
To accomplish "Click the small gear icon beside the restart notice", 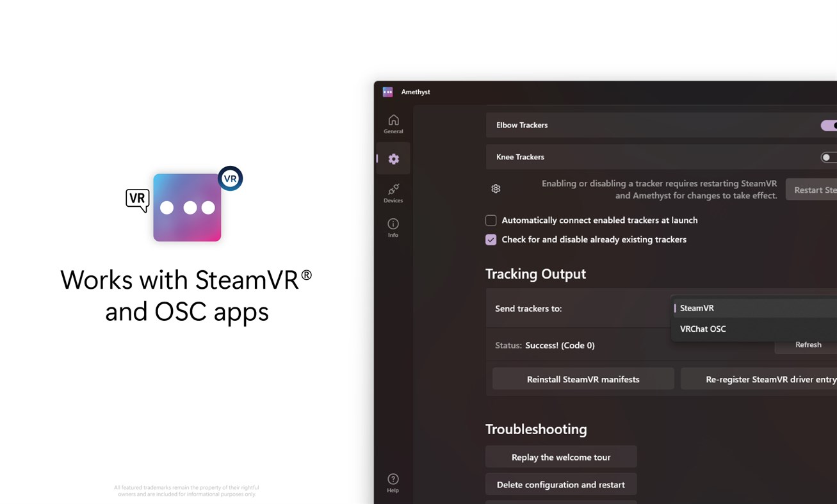I will [x=496, y=189].
